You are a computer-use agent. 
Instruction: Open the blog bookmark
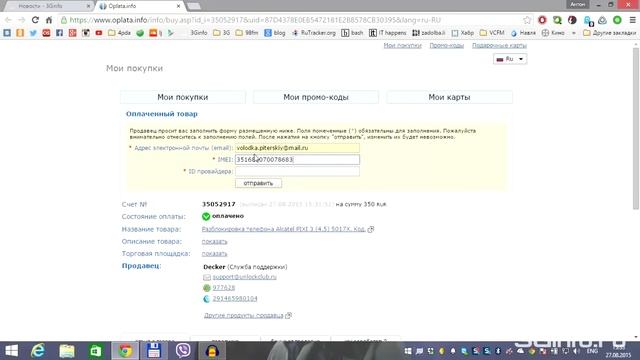[275, 33]
